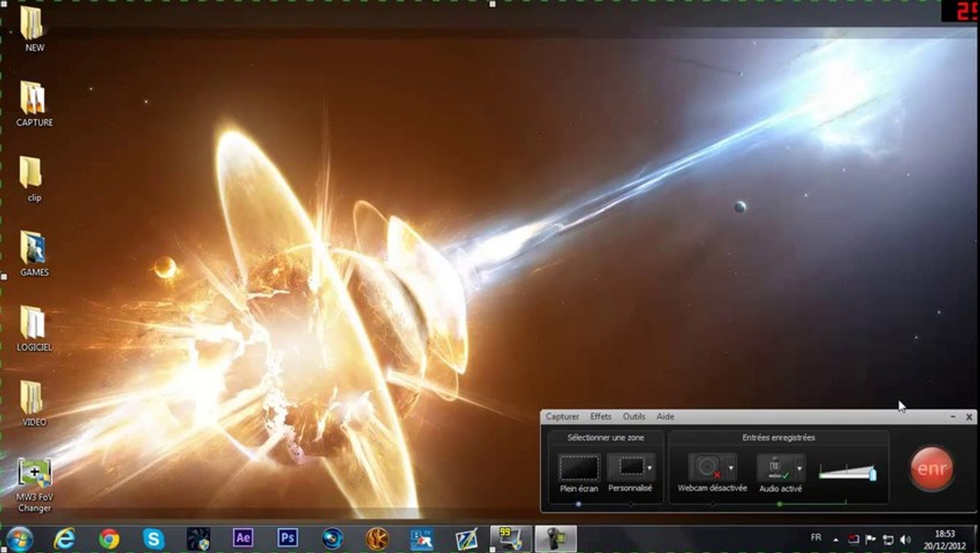Switch to Camtasia Recorder taskbar button
This screenshot has width=980, height=553.
point(556,538)
